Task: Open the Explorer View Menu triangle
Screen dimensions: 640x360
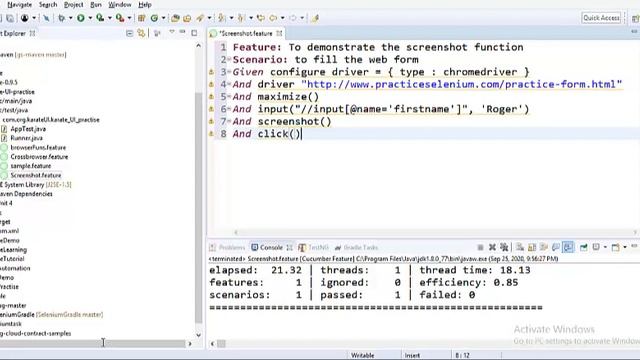Action: [172, 32]
